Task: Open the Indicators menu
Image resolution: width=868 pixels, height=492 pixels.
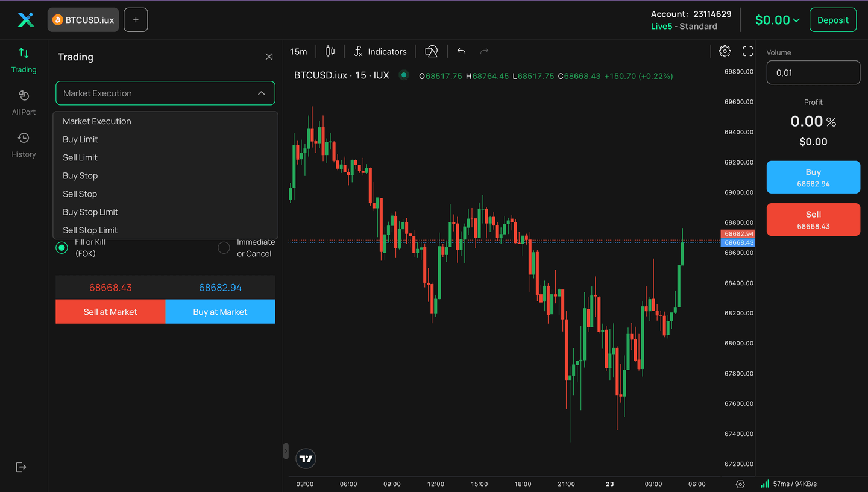Action: point(380,52)
